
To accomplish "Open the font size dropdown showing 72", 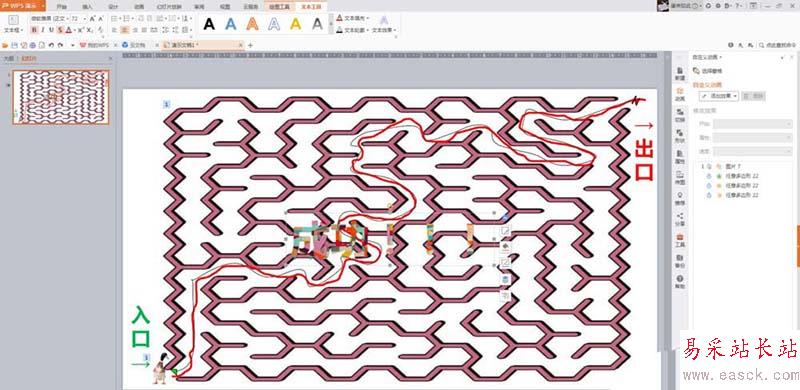I will click(78, 19).
